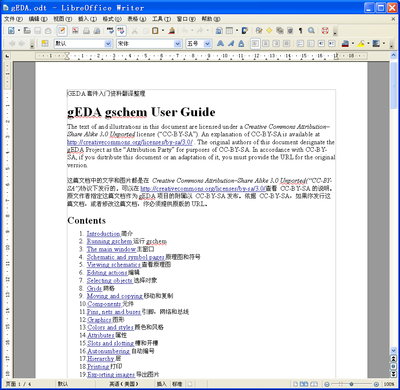Click the Increase Indent icon
The height and width of the screenshot is (390, 400).
(x=332, y=43)
